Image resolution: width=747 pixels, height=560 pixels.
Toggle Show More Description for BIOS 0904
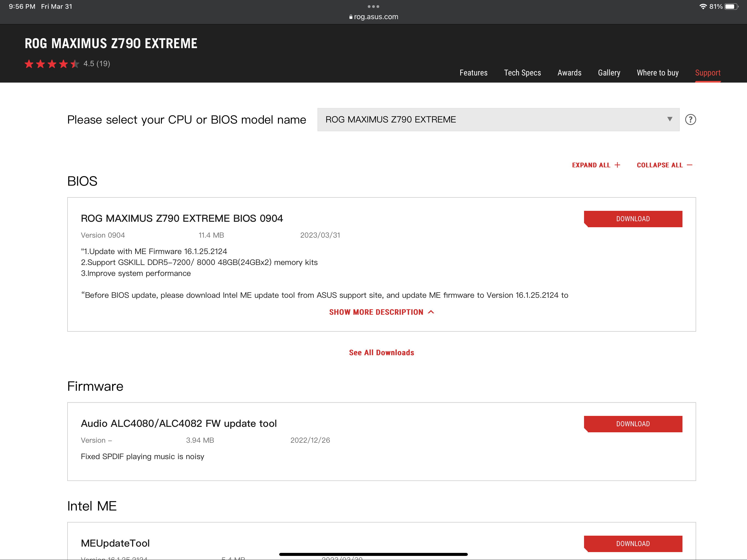click(382, 312)
